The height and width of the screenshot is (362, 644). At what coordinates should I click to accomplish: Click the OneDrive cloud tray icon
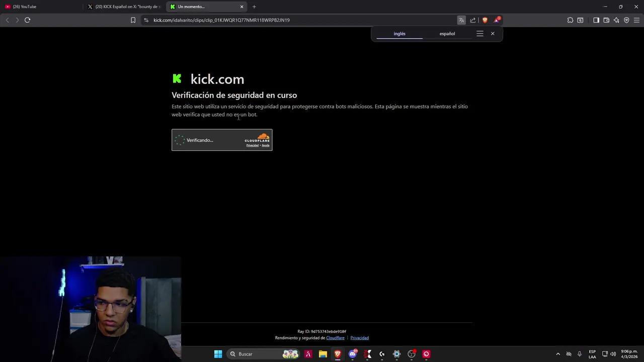[569, 354]
